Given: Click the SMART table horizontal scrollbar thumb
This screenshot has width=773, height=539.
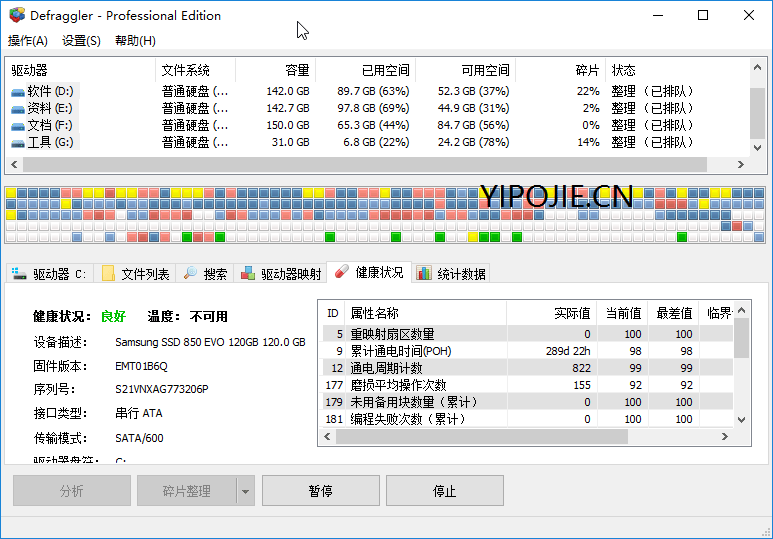Looking at the screenshot, I should 482,436.
